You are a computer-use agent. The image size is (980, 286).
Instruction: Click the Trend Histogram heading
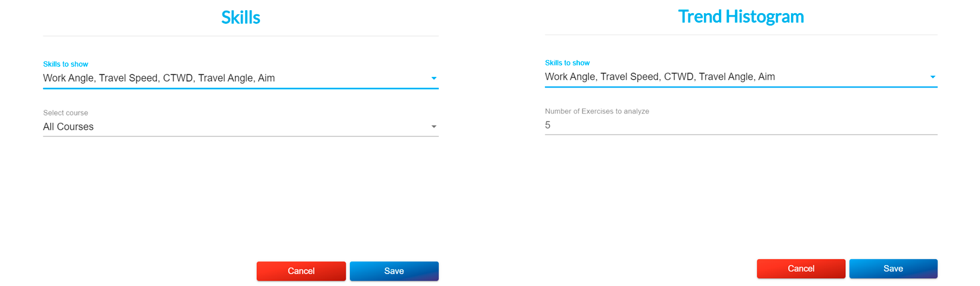tap(741, 16)
